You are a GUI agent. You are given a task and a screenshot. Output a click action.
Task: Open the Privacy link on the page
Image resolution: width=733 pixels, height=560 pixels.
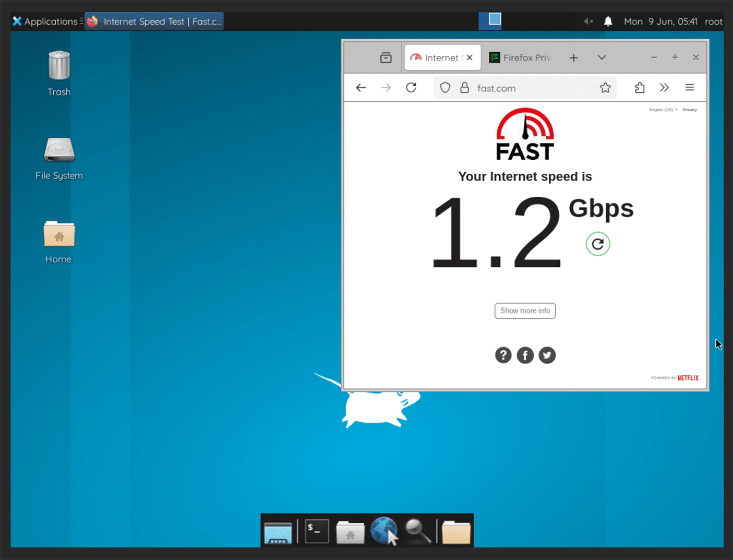coord(690,110)
